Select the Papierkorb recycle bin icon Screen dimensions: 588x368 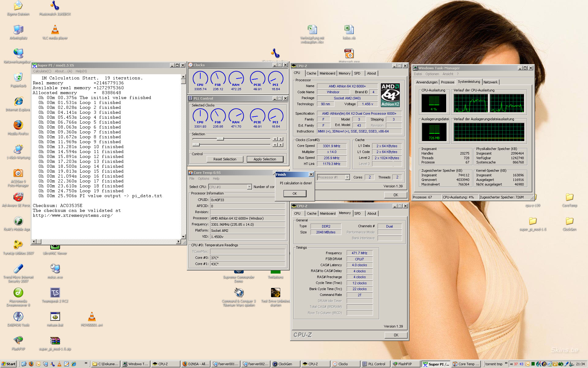pos(18,80)
